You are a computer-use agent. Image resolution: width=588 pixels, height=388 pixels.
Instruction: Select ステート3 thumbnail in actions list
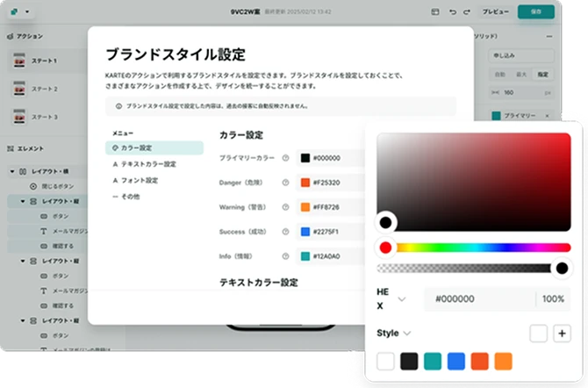pos(19,117)
